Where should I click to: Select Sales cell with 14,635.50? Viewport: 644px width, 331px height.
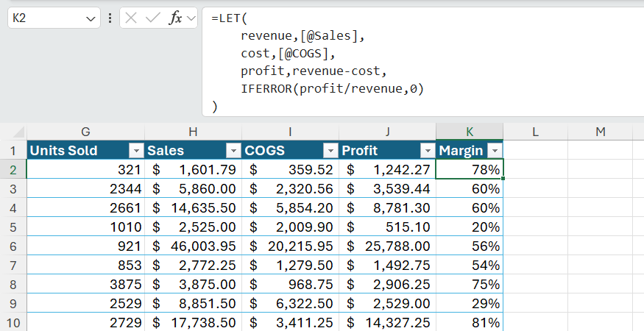click(193, 208)
